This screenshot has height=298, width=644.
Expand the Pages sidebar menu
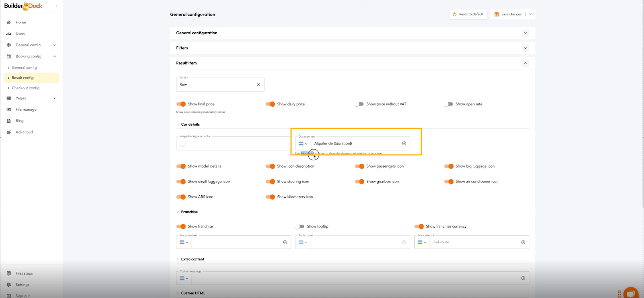pyautogui.click(x=54, y=98)
